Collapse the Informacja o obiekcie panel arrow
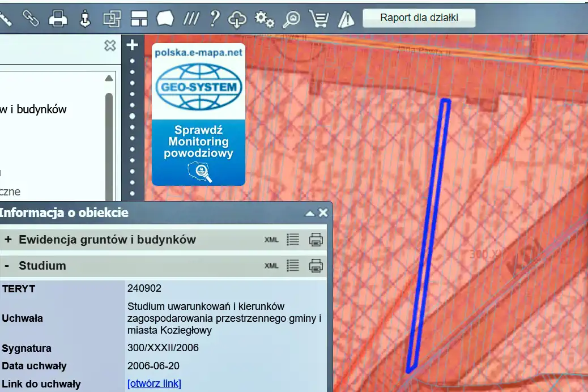Viewport: 588px width, 392px height. coord(309,214)
